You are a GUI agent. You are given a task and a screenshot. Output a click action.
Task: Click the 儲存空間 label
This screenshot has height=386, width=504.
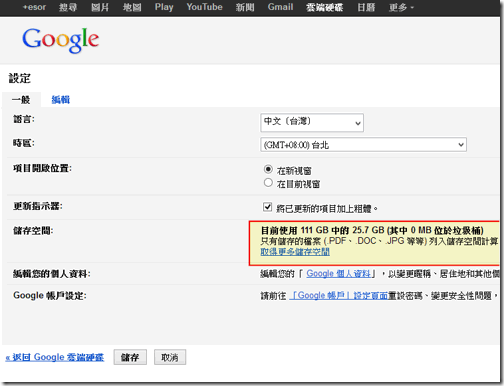pyautogui.click(x=33, y=230)
